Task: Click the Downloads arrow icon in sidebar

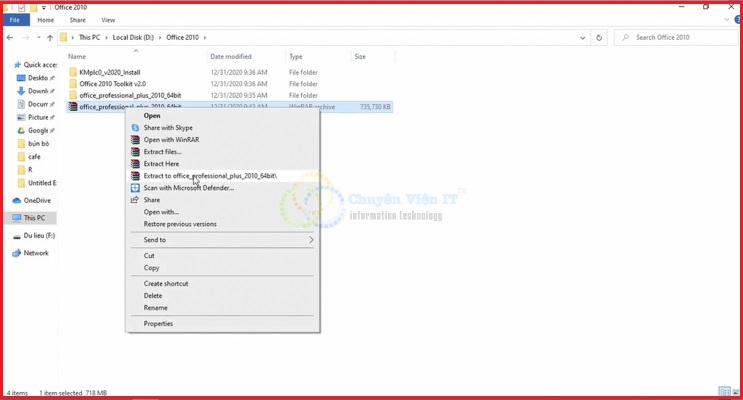Action: coord(21,91)
